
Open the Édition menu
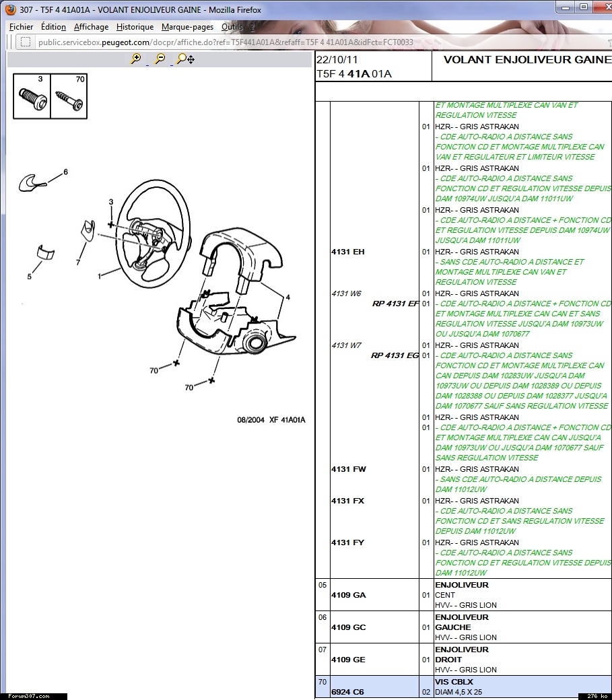(53, 27)
